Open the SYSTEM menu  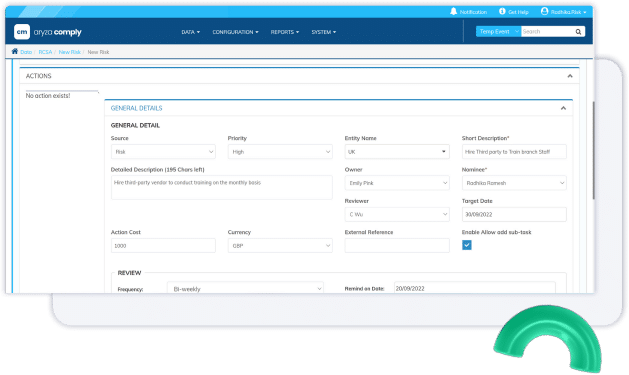(x=324, y=32)
